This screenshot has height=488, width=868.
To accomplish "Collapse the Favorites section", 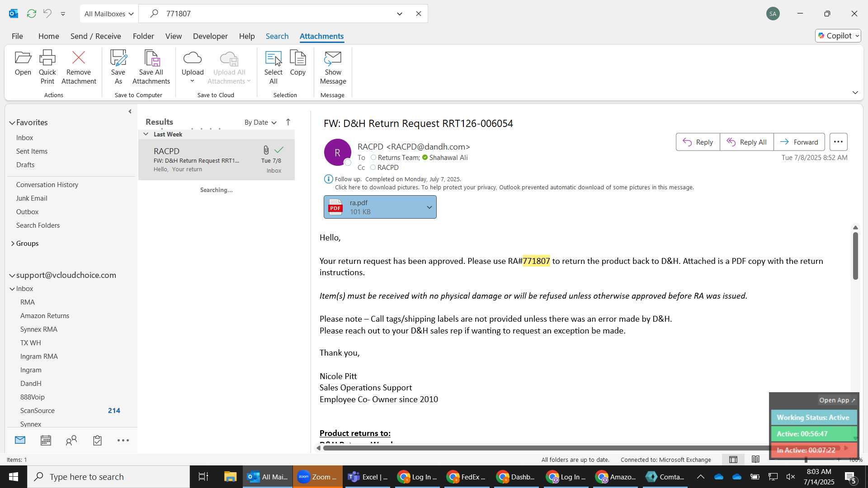I will (12, 123).
